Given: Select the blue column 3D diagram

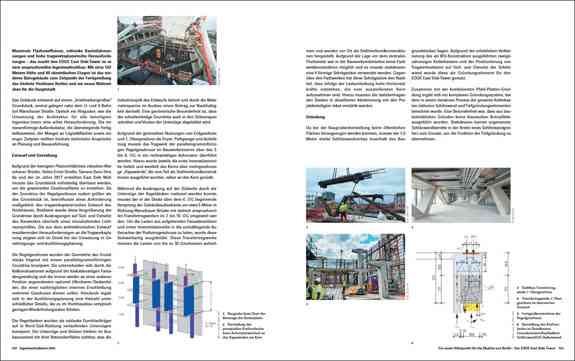Looking at the screenshot, I should click(x=166, y=298).
